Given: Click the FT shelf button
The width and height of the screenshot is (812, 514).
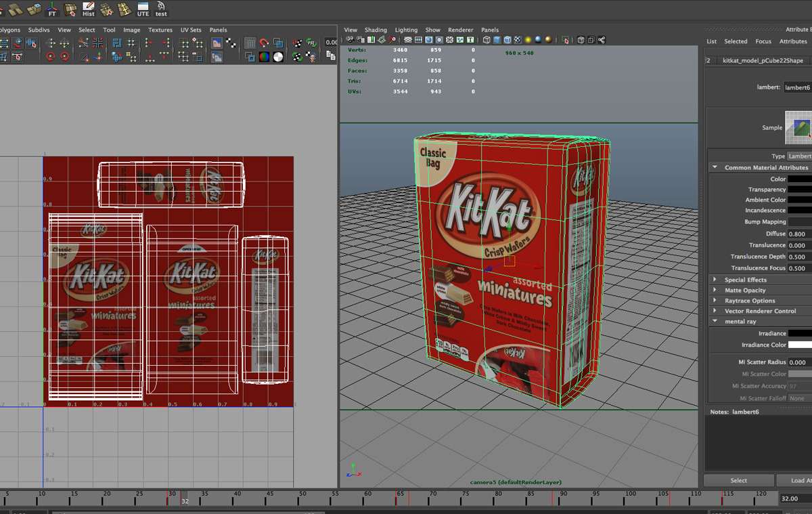Looking at the screenshot, I should [51, 9].
